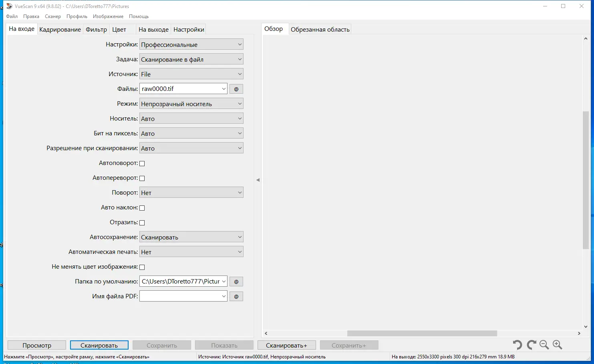This screenshot has height=364, width=594.
Task: Switch to Фильтр tab
Action: click(97, 30)
